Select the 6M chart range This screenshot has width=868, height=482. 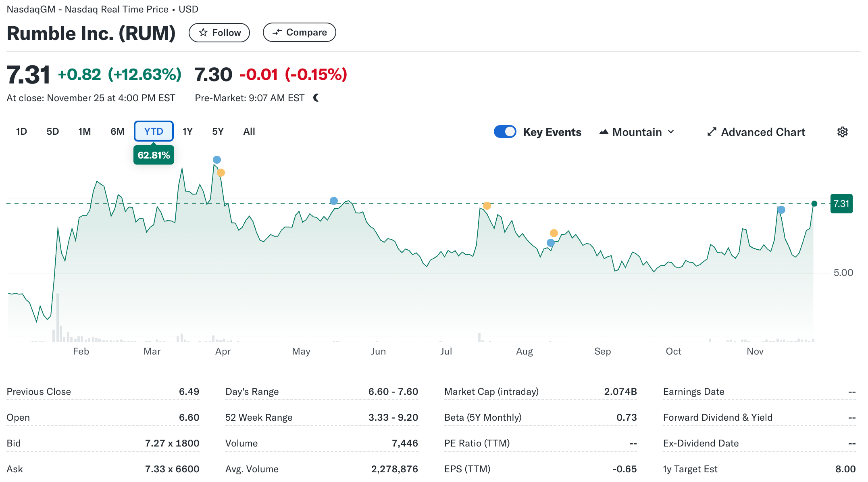117,131
